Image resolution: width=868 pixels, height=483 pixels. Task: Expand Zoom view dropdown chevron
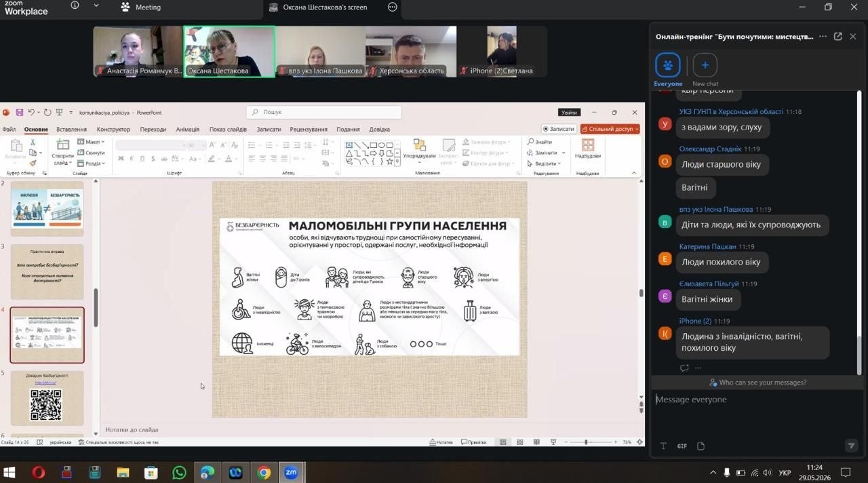point(96,5)
